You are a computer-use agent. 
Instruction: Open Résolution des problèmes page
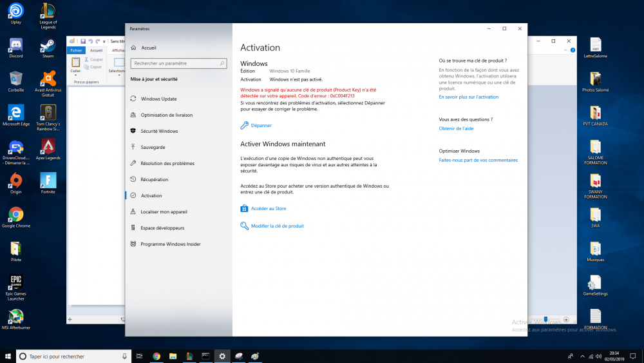click(167, 163)
